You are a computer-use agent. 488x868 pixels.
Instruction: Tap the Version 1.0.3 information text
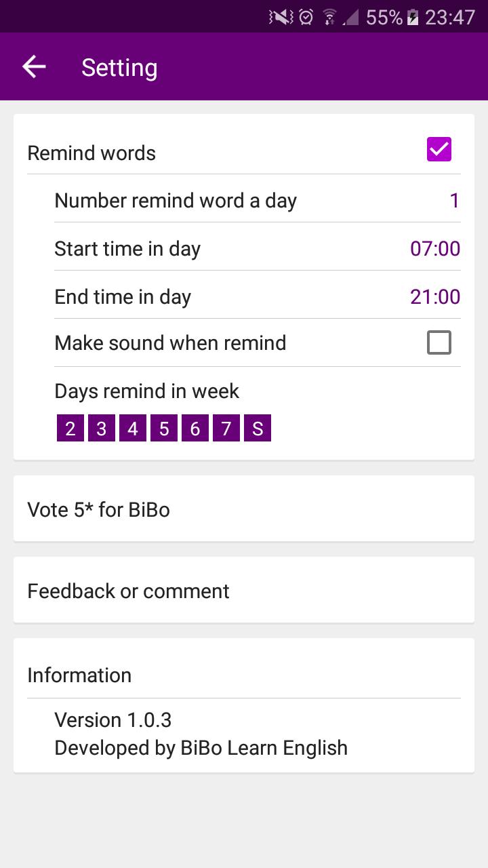point(113,719)
